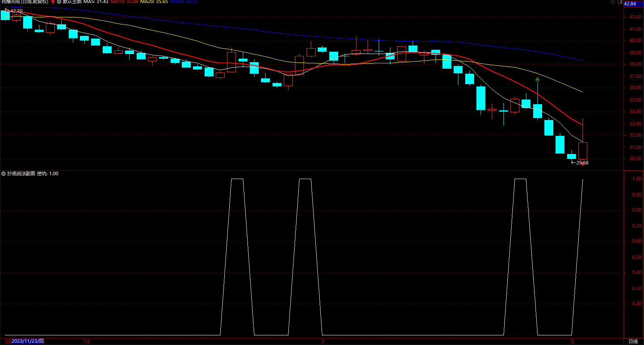
Task: Click the 默认主图 indicator name
Action: (x=72, y=2)
